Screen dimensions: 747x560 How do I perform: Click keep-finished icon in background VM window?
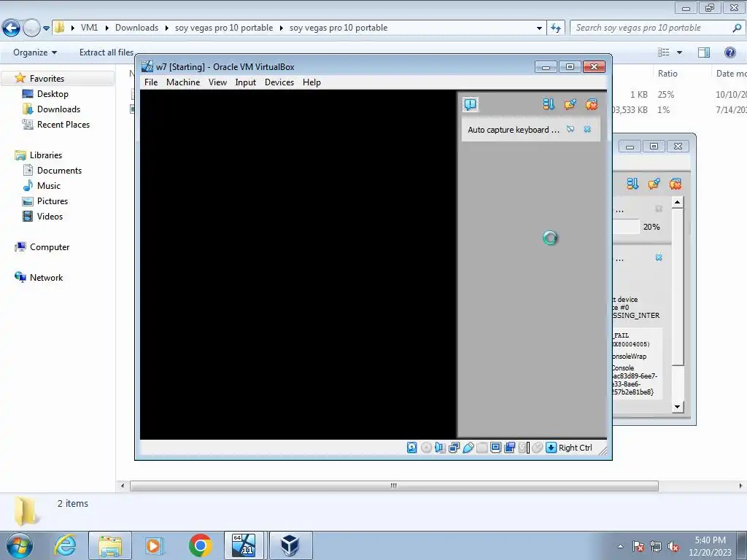654,184
